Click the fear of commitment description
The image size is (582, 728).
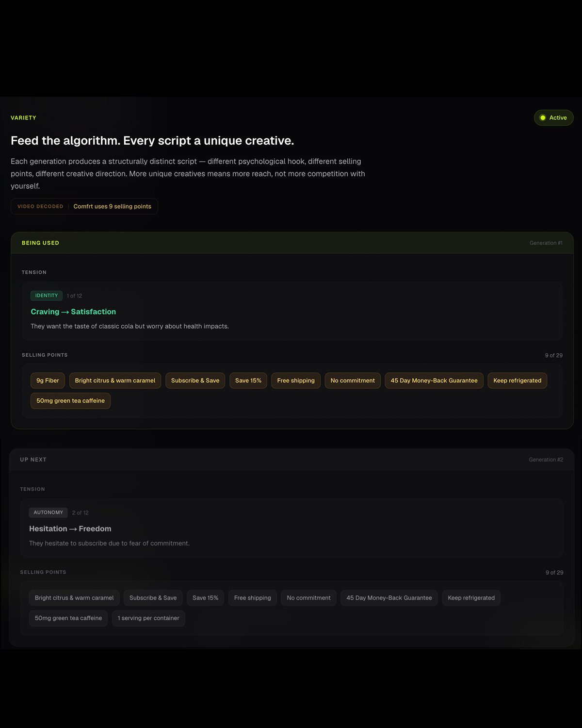(109, 543)
